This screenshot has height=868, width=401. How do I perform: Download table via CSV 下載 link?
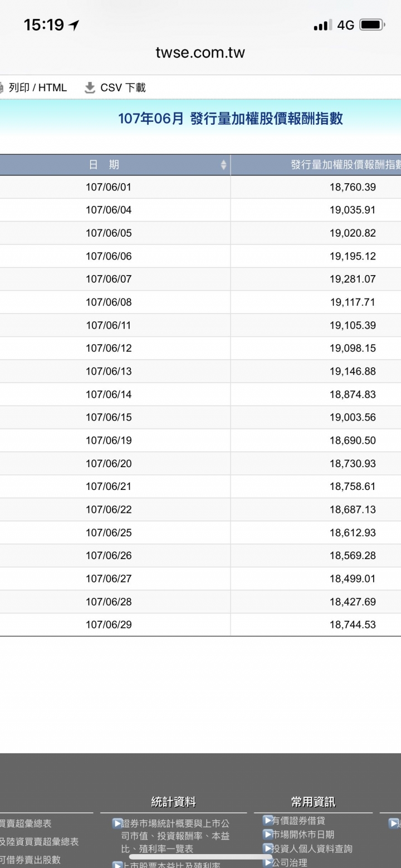[123, 87]
